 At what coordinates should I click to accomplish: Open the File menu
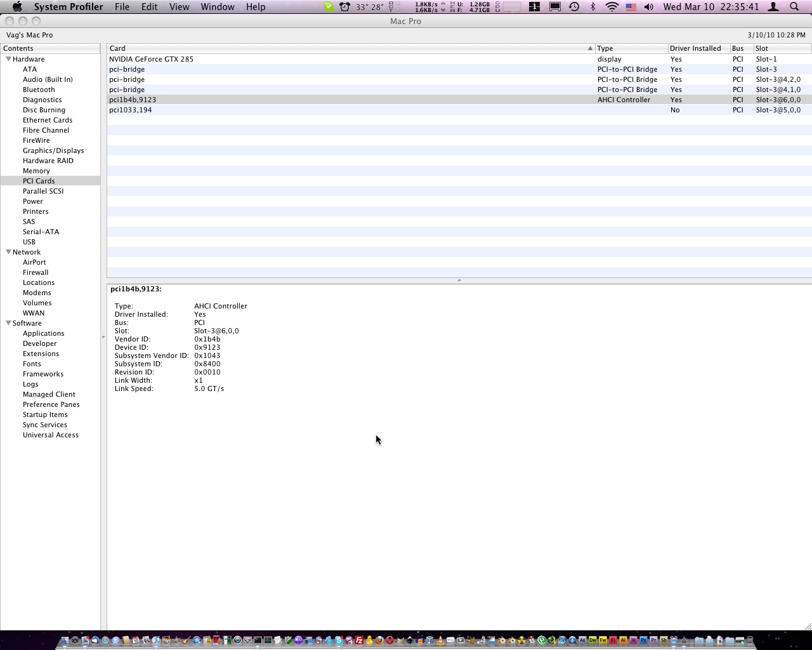[x=122, y=7]
